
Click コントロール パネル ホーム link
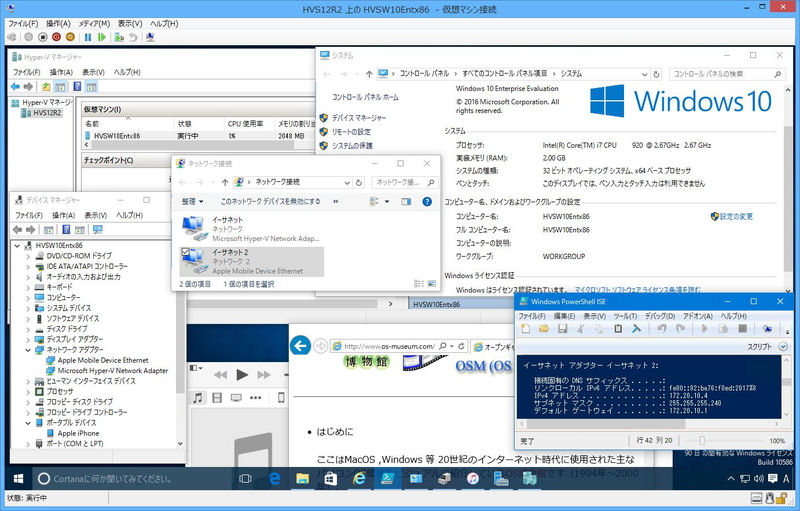tap(365, 97)
